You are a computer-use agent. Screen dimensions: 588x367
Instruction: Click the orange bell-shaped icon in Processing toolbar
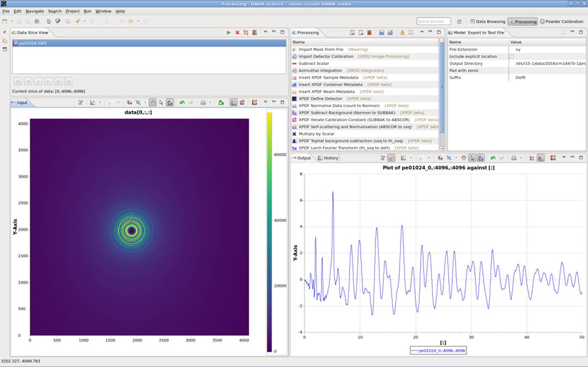point(402,33)
